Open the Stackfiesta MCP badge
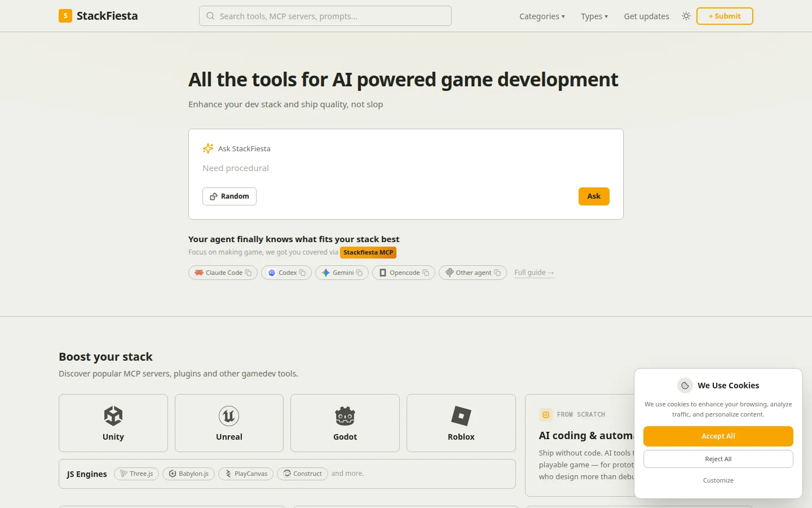Viewport: 812px width, 508px height. tap(368, 252)
